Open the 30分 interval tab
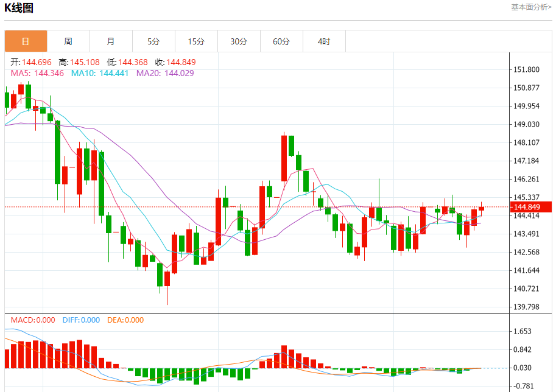This screenshot has width=556, height=392. 239,41
